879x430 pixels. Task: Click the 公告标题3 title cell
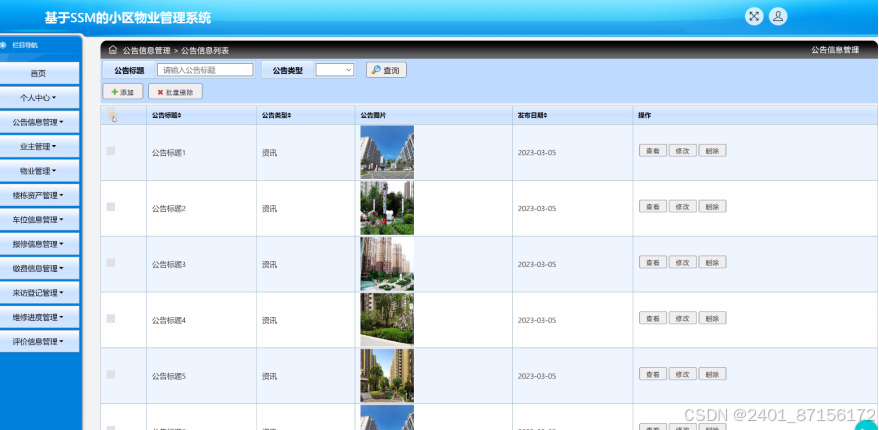[x=169, y=265]
